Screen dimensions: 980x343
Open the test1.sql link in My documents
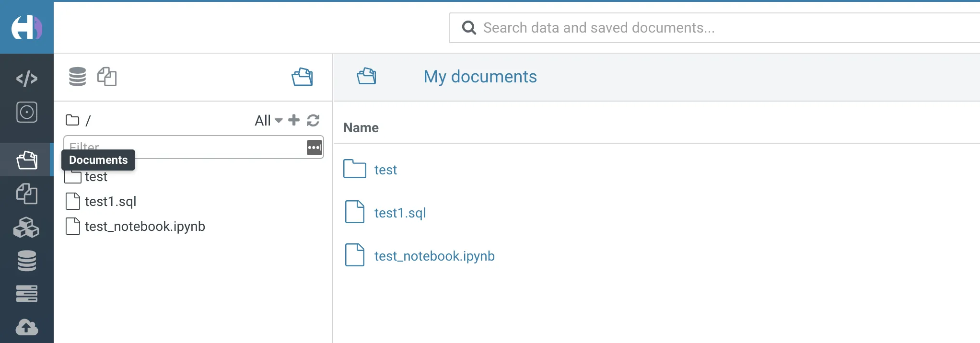pos(400,213)
